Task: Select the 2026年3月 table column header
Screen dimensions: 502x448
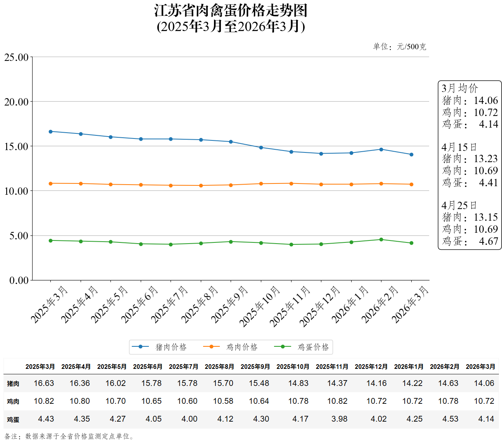Action: click(480, 367)
